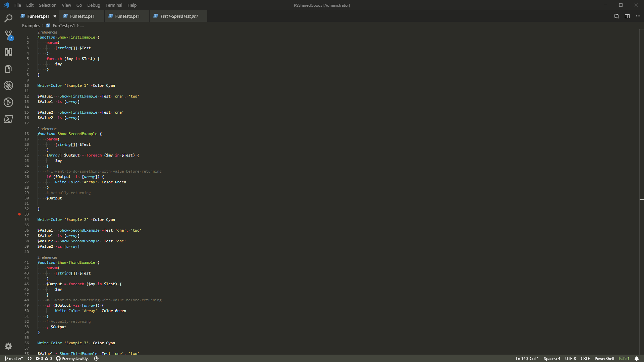Image resolution: width=644 pixels, height=362 pixels.
Task: Open the Explorer file view
Action: pos(8,69)
